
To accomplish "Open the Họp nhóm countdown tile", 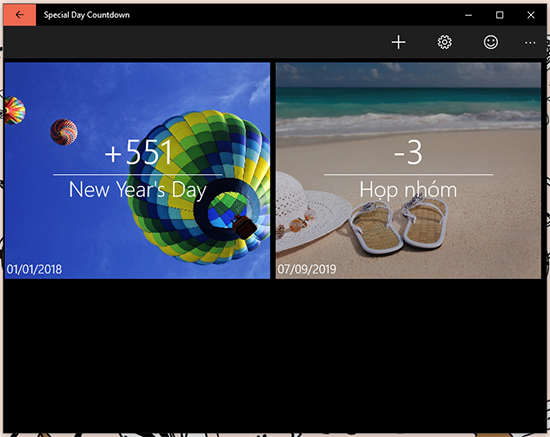I will coord(408,170).
